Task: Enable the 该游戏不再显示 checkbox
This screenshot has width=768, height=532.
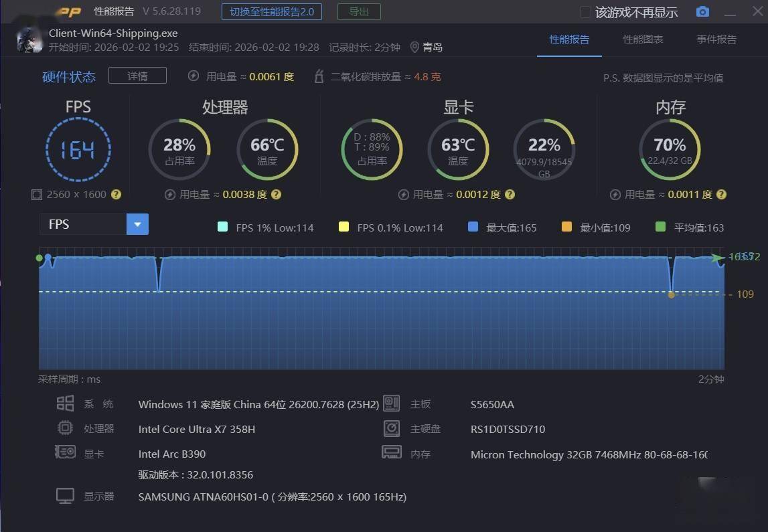Action: (x=585, y=12)
